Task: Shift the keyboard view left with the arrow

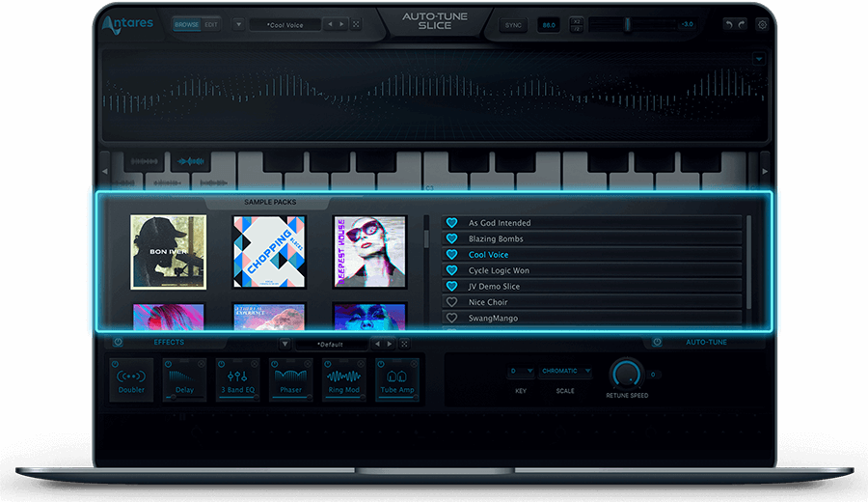Action: (x=104, y=171)
